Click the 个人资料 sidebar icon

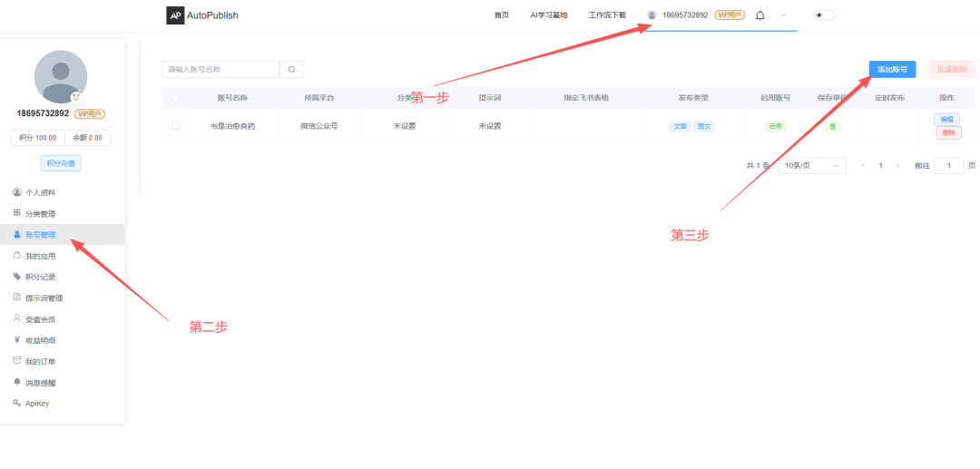17,192
